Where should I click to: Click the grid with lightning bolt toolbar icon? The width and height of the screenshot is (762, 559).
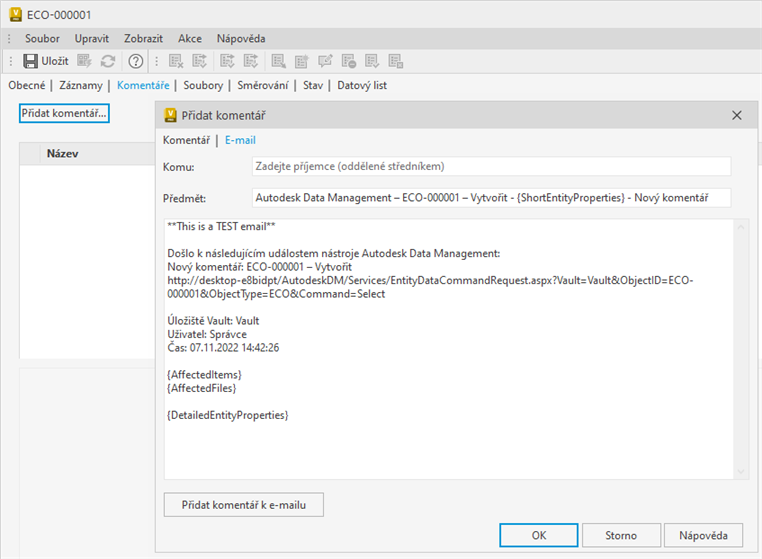coord(85,61)
